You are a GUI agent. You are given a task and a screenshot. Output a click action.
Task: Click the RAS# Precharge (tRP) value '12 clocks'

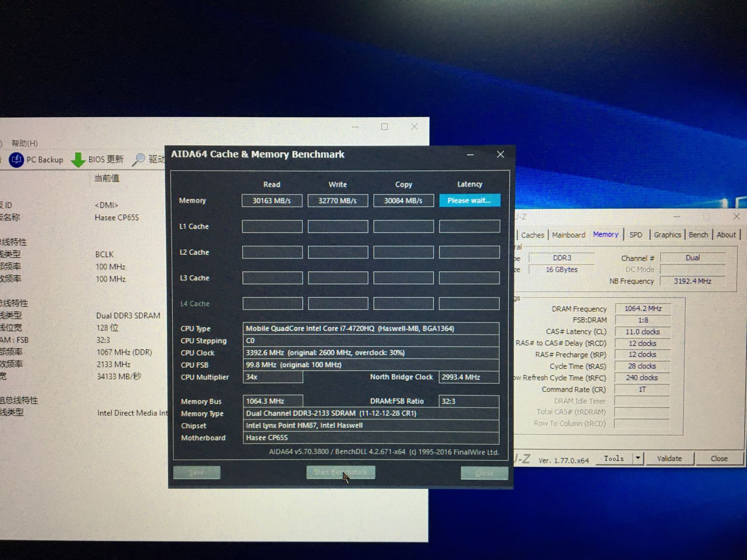tap(642, 355)
